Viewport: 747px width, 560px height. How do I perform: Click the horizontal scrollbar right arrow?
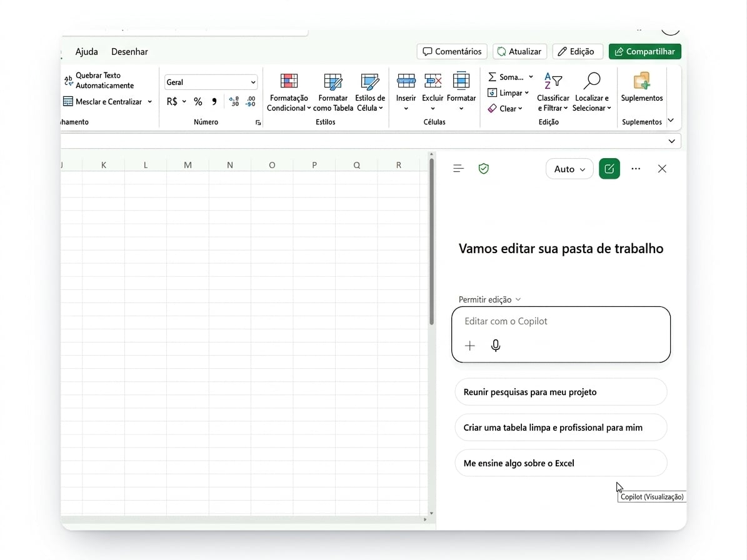pyautogui.click(x=425, y=519)
